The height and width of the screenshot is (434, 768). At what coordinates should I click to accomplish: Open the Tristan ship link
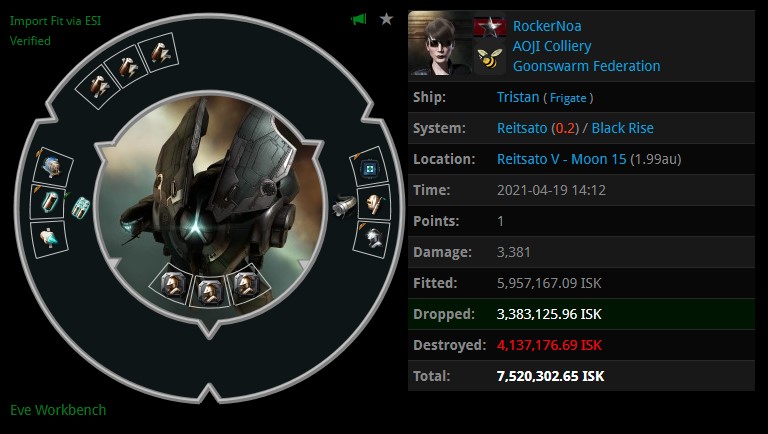pyautogui.click(x=518, y=97)
